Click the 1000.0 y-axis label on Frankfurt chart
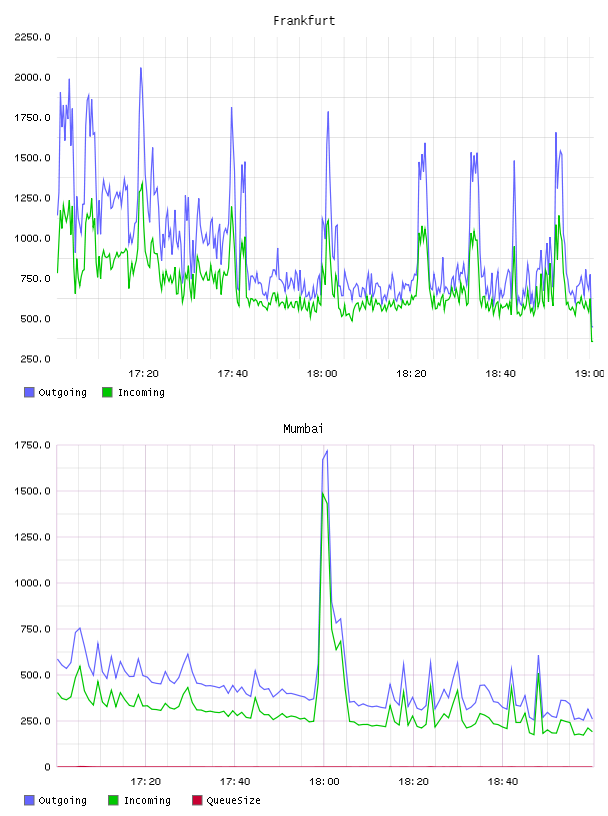608x816 pixels. [x=32, y=238]
